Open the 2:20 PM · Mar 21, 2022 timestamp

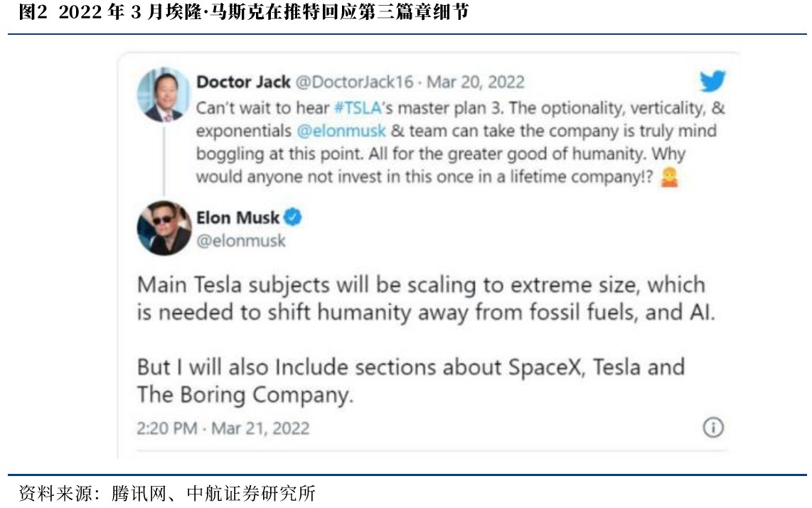223,428
